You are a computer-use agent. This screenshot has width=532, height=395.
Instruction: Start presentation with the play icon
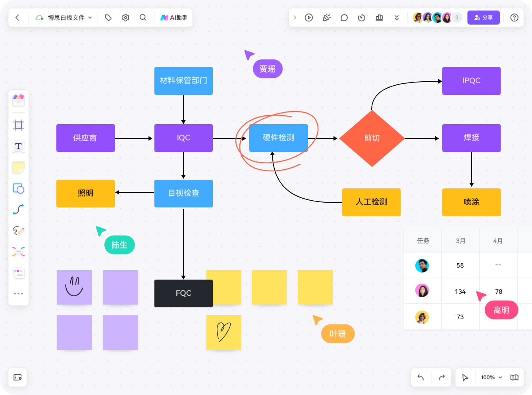[x=309, y=17]
